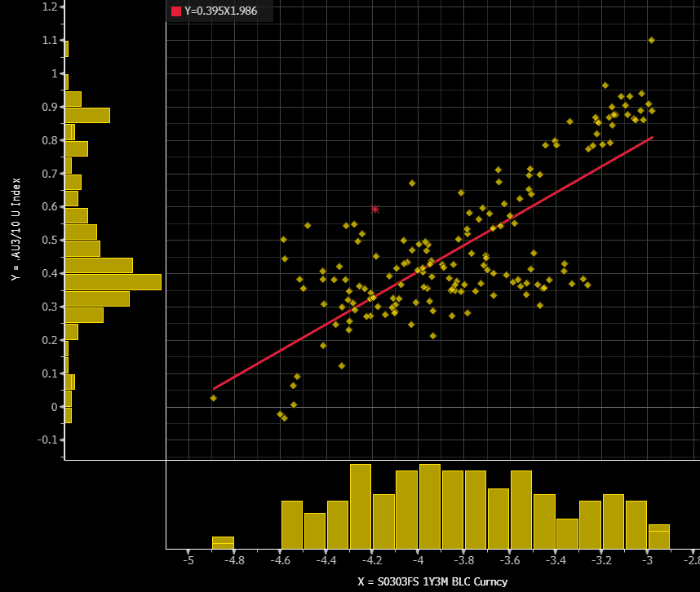The image size is (700, 592).
Task: Select the lowest data point below zero
Action: click(284, 418)
